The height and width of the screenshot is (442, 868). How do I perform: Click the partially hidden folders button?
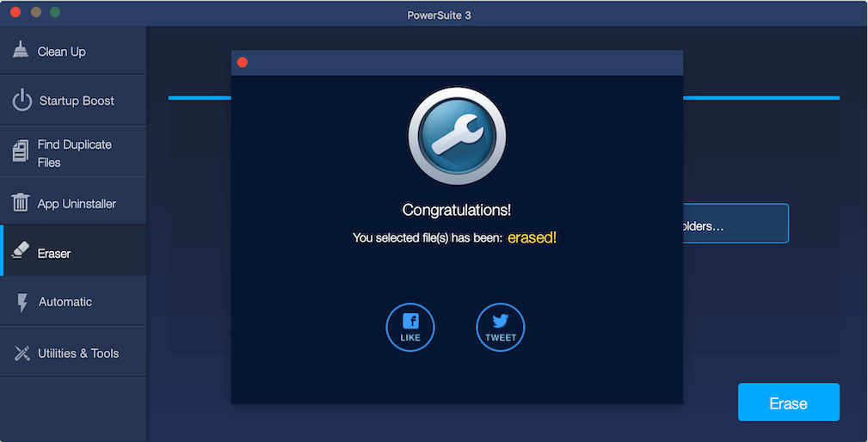click(736, 224)
